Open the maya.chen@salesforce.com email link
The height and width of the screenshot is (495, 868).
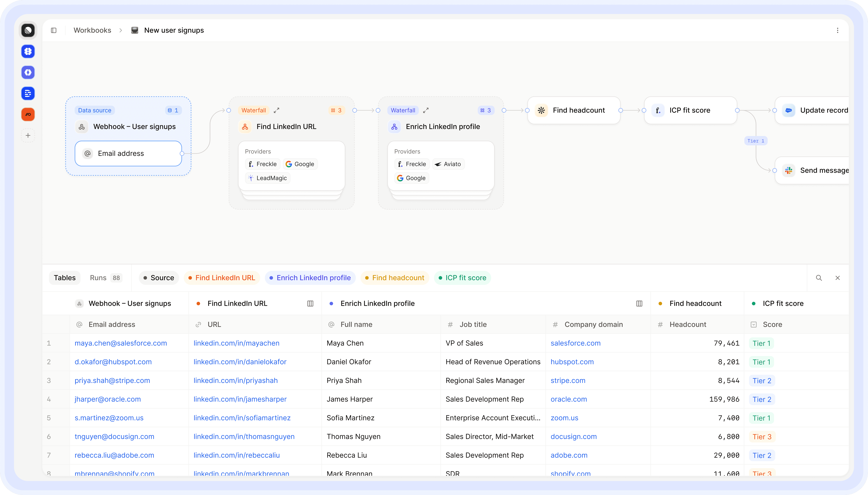(x=121, y=343)
